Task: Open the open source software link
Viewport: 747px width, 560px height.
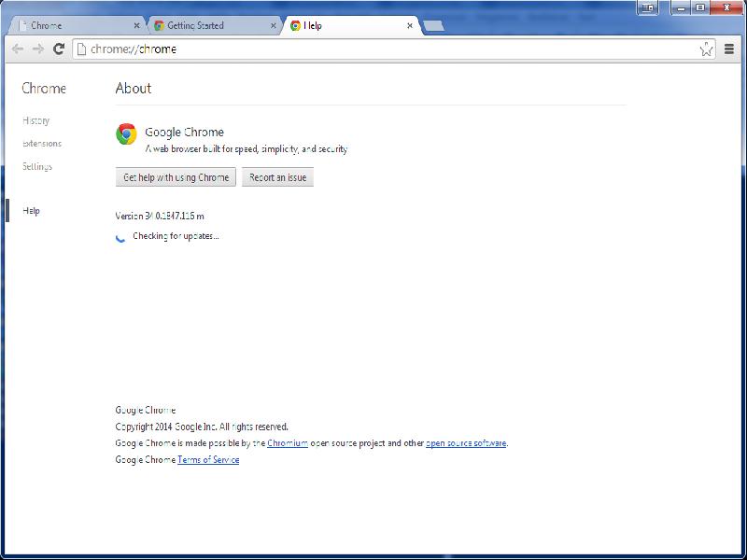Action: [466, 442]
